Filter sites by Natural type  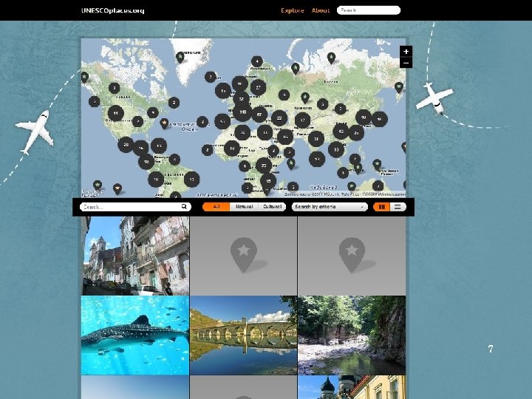[245, 207]
